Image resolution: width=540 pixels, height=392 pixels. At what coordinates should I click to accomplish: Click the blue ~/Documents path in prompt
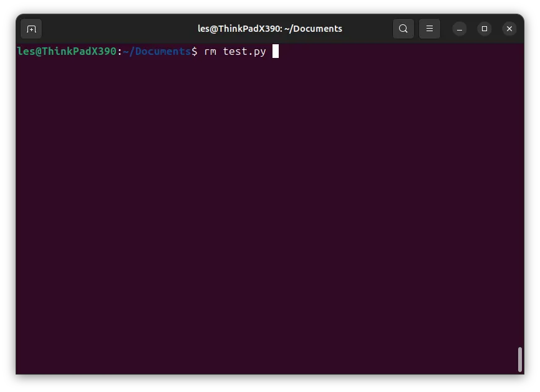[157, 51]
